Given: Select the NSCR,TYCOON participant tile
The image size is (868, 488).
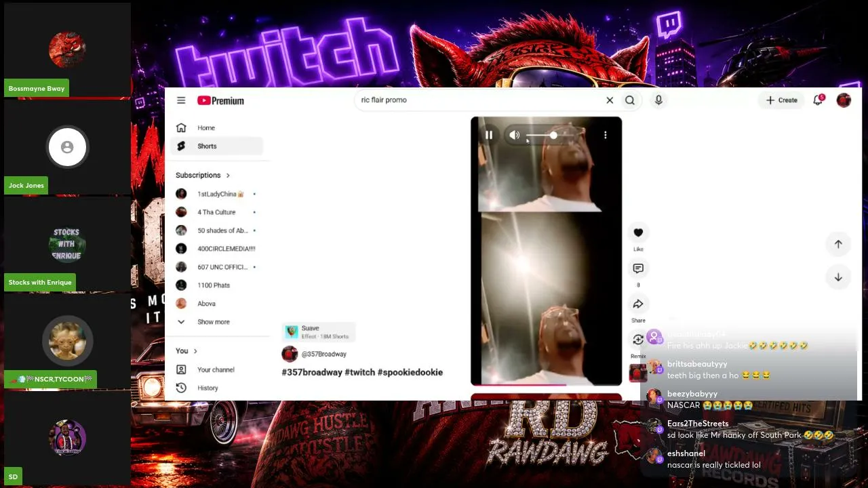Looking at the screenshot, I should pos(67,340).
